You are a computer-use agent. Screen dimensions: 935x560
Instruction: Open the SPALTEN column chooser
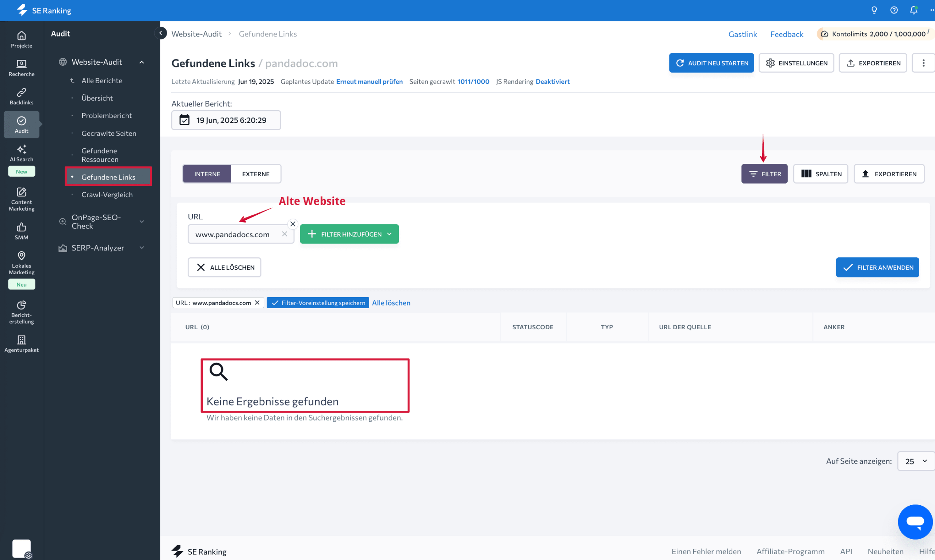[x=820, y=174]
